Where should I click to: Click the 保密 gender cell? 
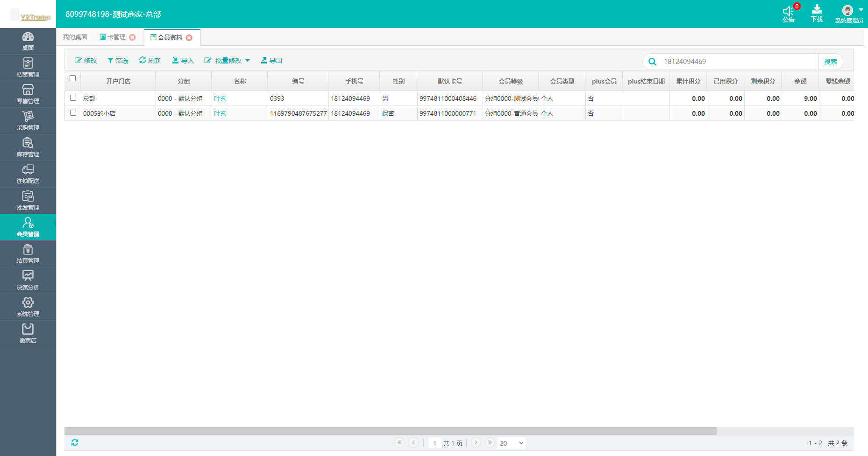398,113
